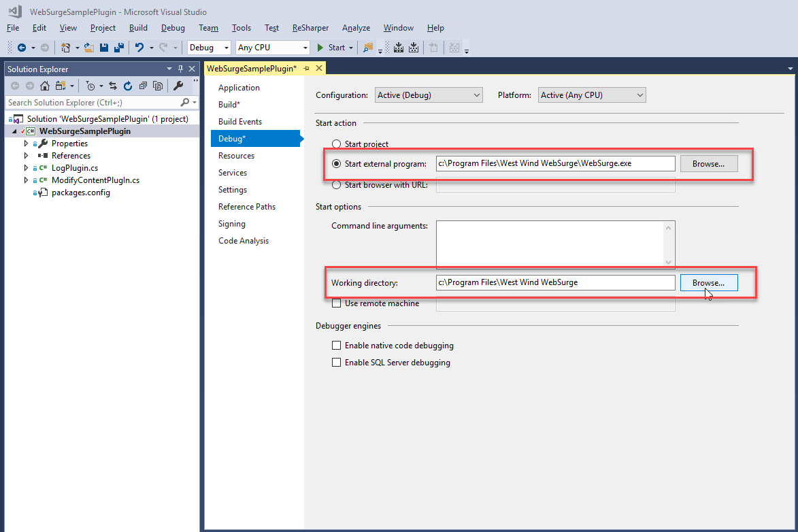The image size is (798, 532).
Task: Expand the LogPlugin.cs node
Action: pyautogui.click(x=26, y=168)
